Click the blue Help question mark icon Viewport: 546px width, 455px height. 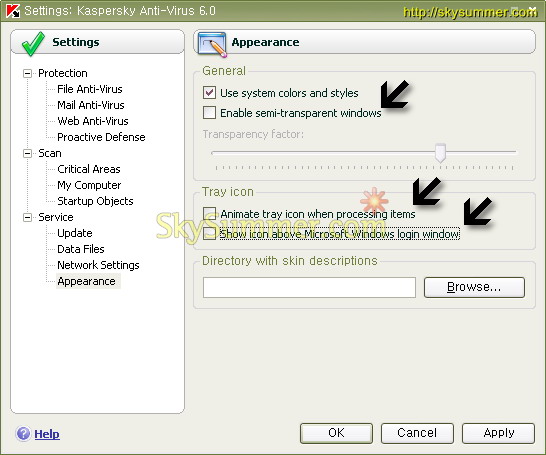coord(23,434)
